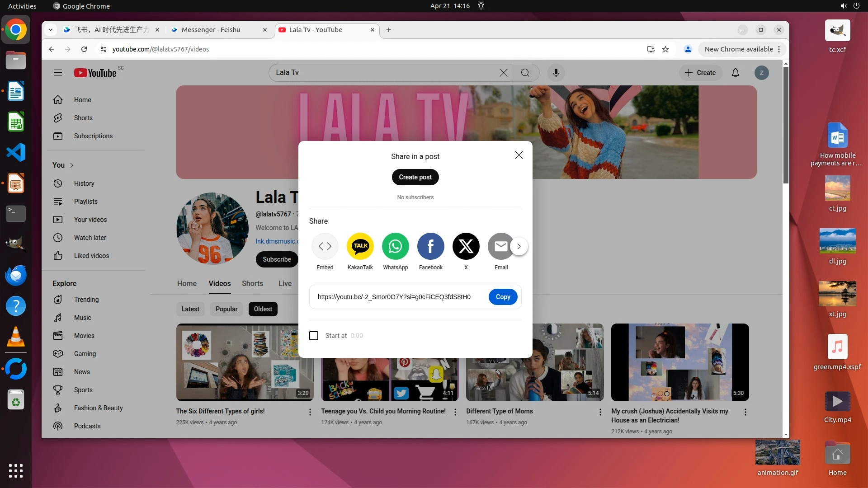Viewport: 868px width, 488px height.
Task: Click the Facebook share icon
Action: [430, 246]
